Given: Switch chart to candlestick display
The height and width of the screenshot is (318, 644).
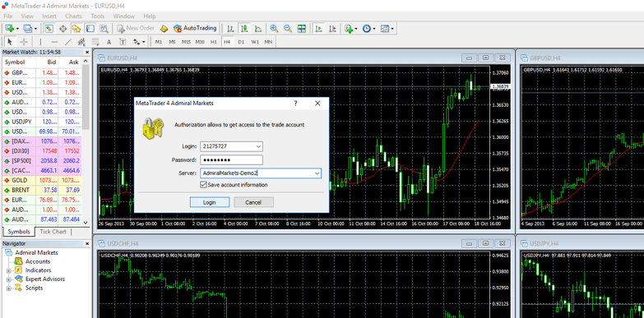Looking at the screenshot, I should [244, 28].
